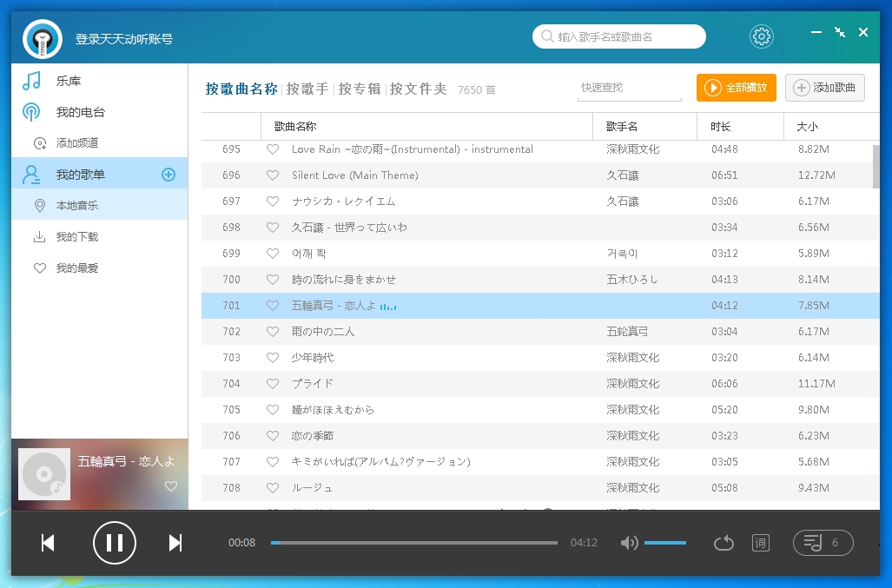Open the settings gear icon

pos(761,37)
